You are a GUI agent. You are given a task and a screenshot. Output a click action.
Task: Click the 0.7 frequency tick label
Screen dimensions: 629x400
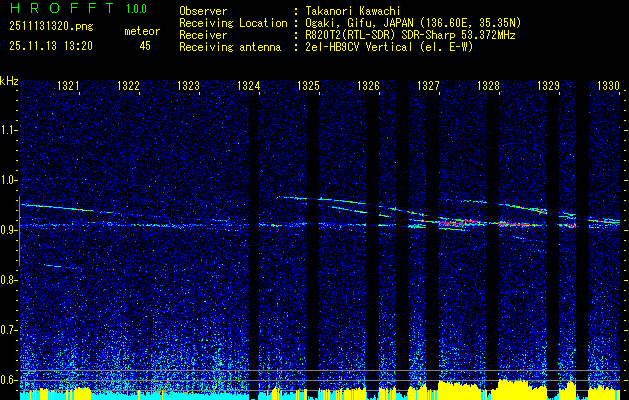[x=8, y=330]
